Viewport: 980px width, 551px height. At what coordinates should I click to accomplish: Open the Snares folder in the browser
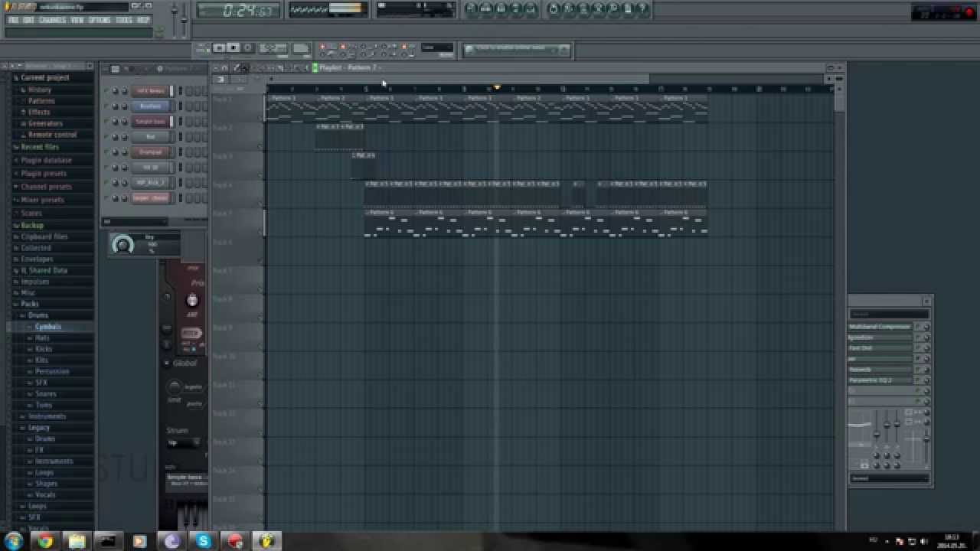[x=46, y=394]
